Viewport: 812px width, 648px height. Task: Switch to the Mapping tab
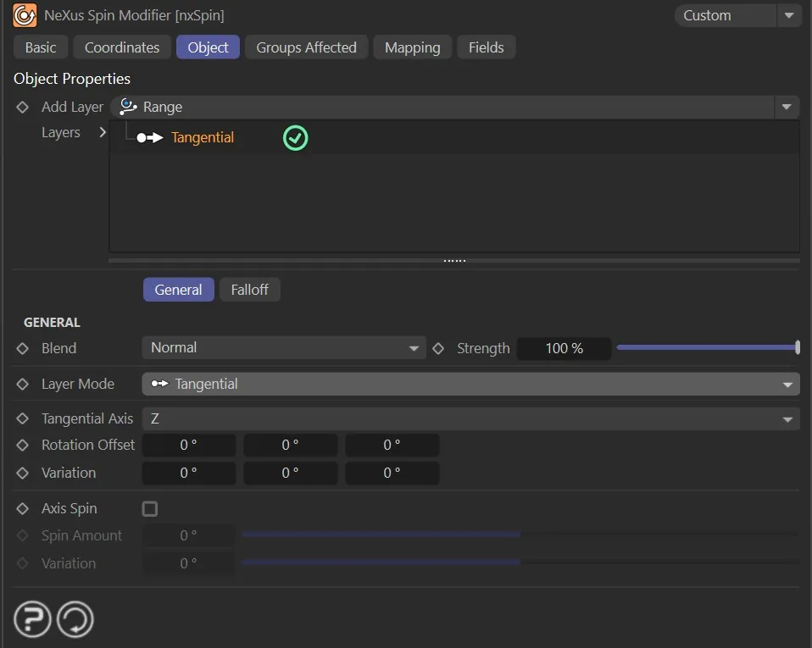pos(412,47)
